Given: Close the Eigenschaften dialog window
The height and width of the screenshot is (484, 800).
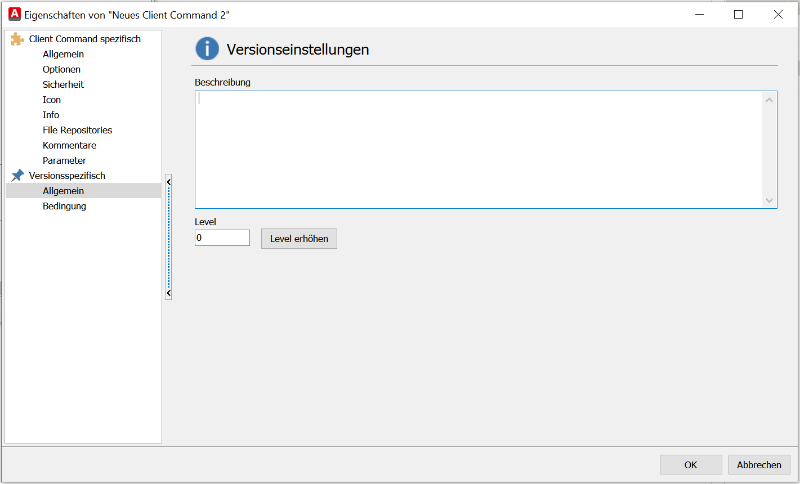Looking at the screenshot, I should click(778, 14).
